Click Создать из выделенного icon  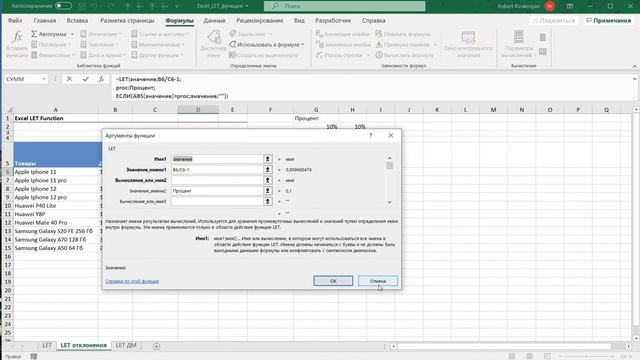(233, 55)
